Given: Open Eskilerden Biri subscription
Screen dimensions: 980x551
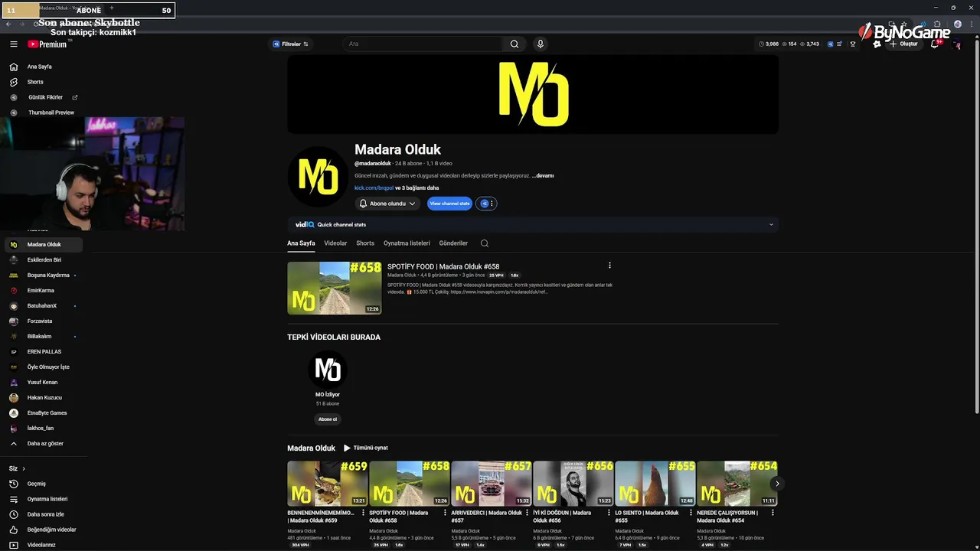Looking at the screenshot, I should pos(43,260).
